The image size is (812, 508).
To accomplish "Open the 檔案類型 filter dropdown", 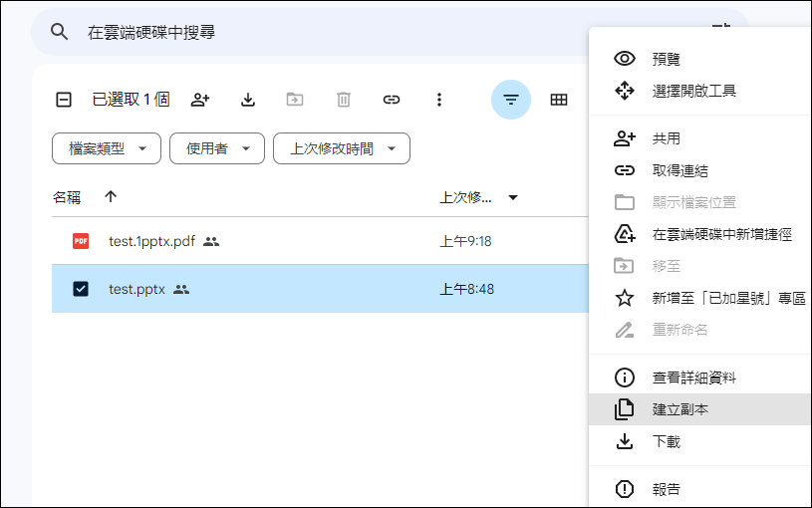I will [107, 148].
